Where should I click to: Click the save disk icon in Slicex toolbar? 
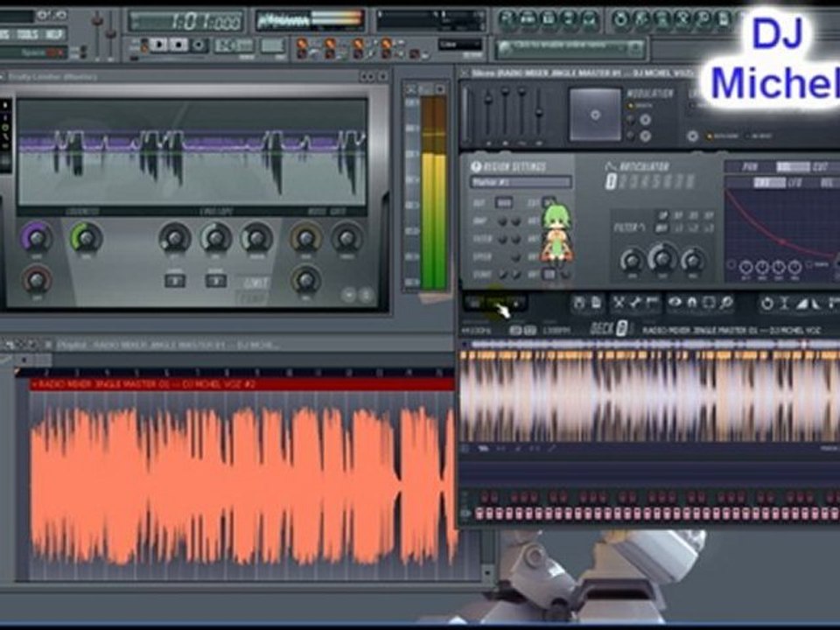[x=579, y=304]
